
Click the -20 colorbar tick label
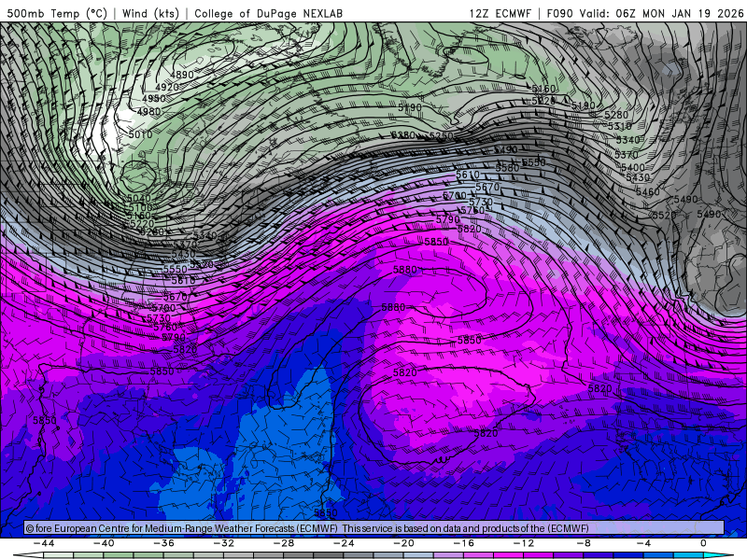403,543
